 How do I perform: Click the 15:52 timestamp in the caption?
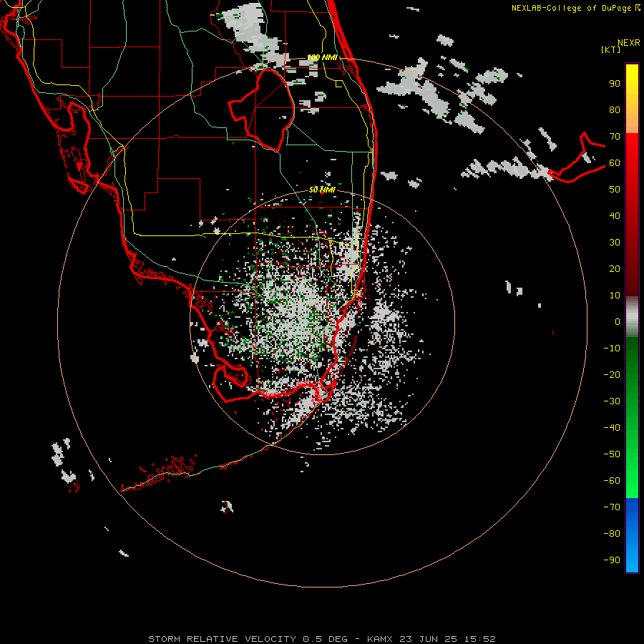[x=480, y=639]
